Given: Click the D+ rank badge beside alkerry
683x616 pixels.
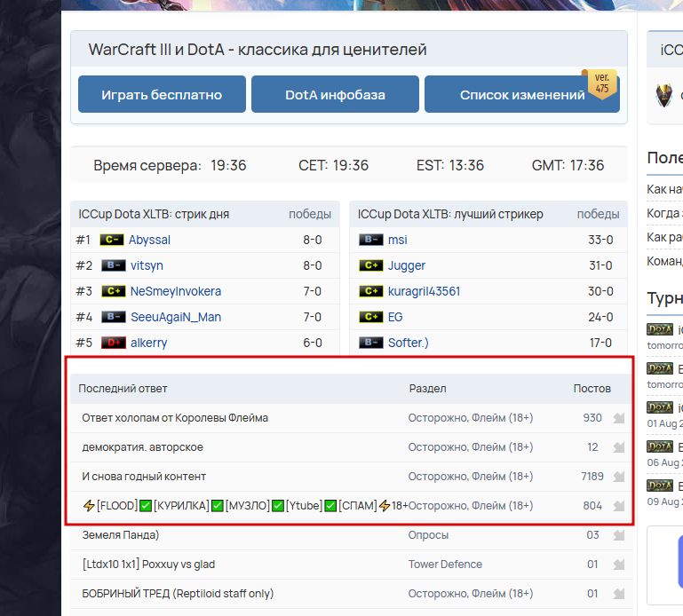Looking at the screenshot, I should (x=114, y=343).
